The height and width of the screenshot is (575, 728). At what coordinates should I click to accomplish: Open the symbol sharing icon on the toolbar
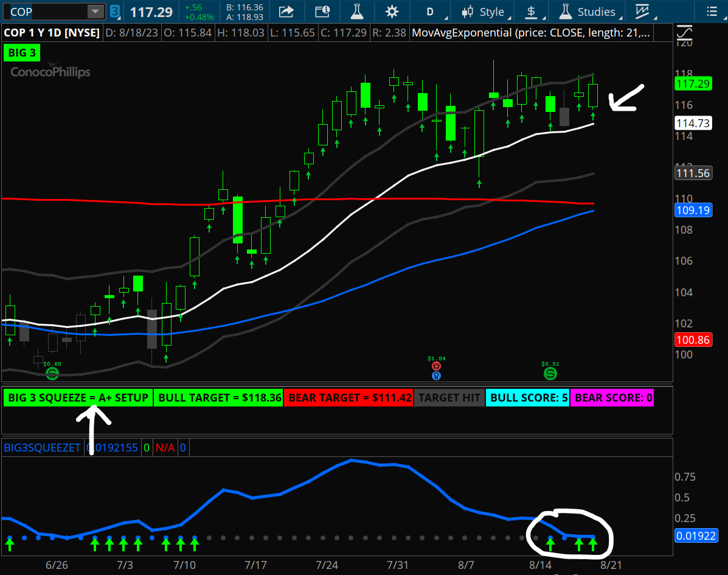tap(287, 12)
